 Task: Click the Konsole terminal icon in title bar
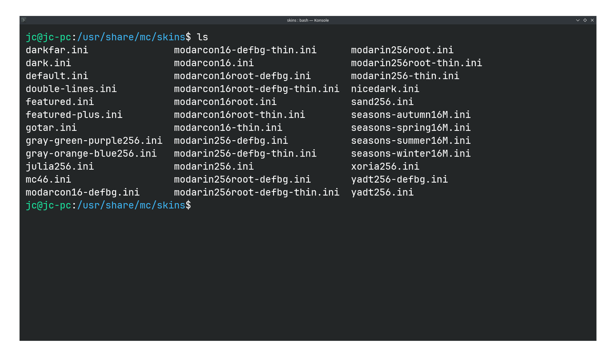coord(24,20)
